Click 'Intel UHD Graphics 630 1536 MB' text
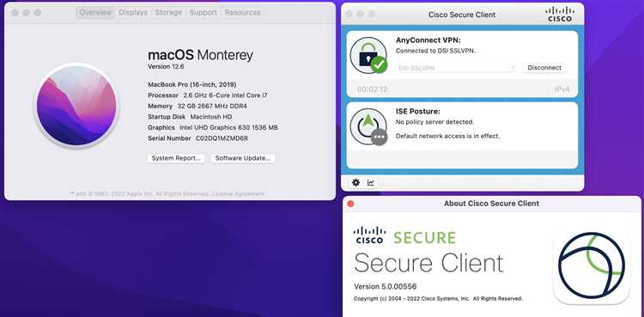This screenshot has width=644, height=317. click(228, 128)
